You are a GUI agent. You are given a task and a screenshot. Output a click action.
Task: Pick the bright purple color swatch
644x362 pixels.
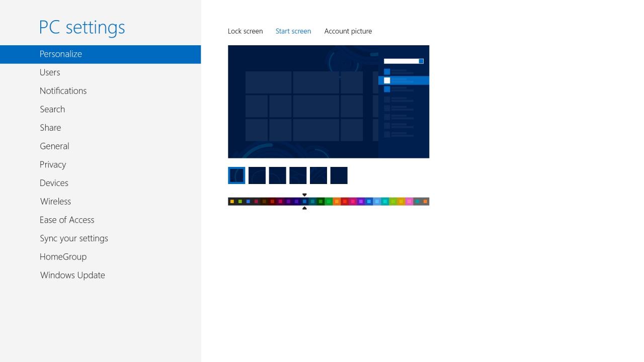tap(361, 202)
